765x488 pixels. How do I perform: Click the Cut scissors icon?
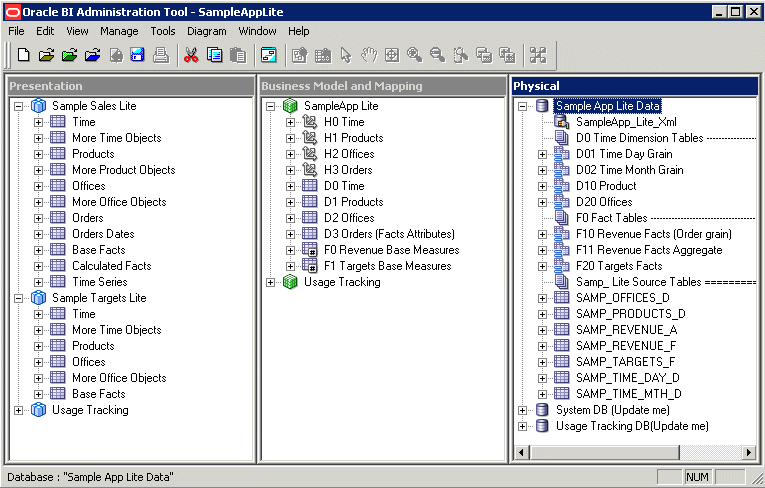tap(191, 55)
